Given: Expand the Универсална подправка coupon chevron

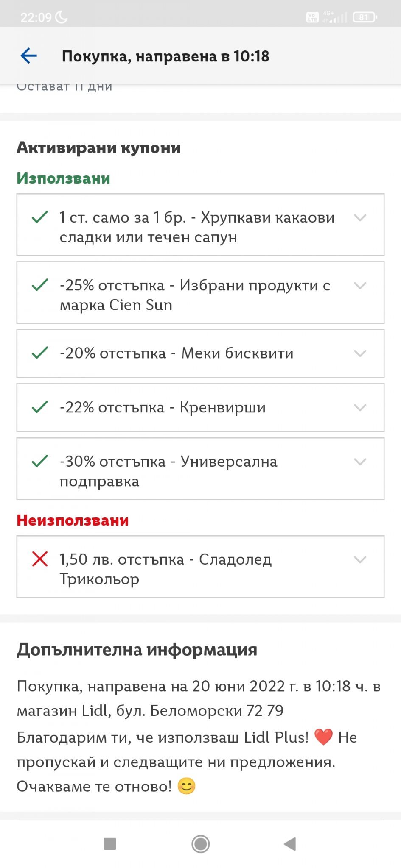Looking at the screenshot, I should tap(360, 462).
